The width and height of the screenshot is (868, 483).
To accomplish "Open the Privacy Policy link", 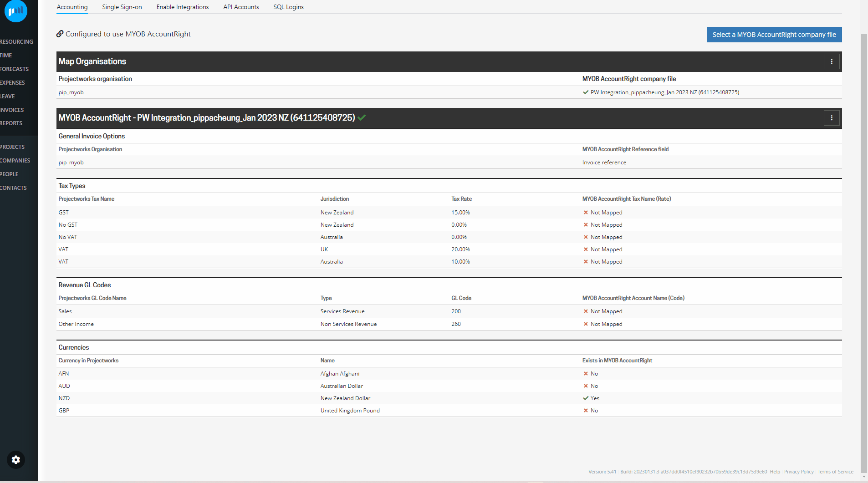I will tap(798, 472).
